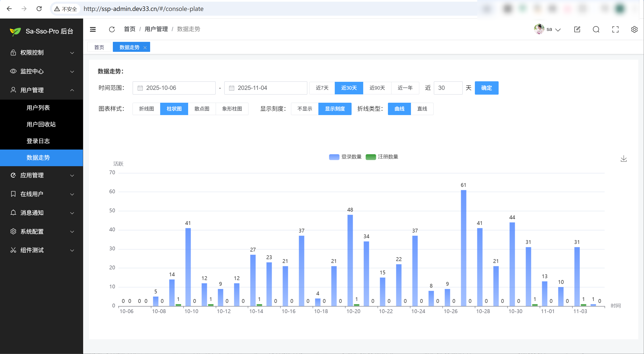Open the note edit icon in header

coord(577,29)
